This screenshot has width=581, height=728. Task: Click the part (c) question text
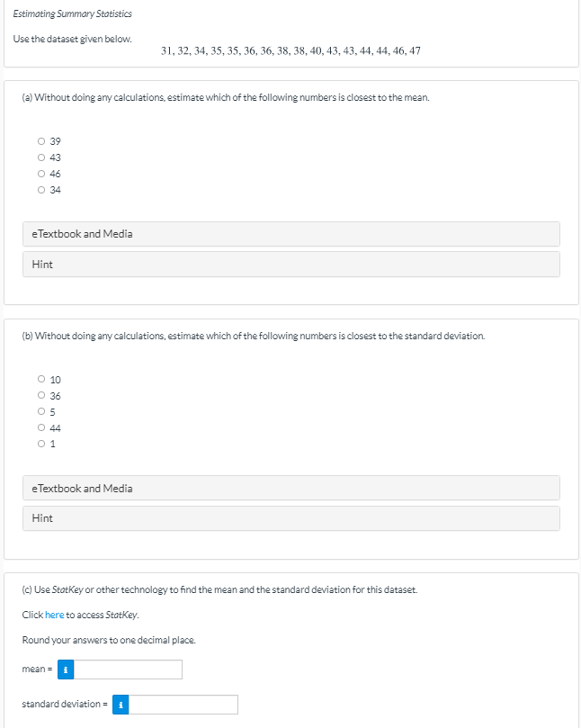[x=225, y=589]
